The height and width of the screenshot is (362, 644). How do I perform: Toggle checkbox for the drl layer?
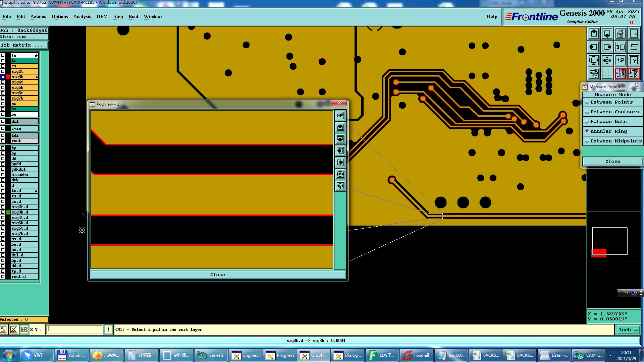point(3,121)
